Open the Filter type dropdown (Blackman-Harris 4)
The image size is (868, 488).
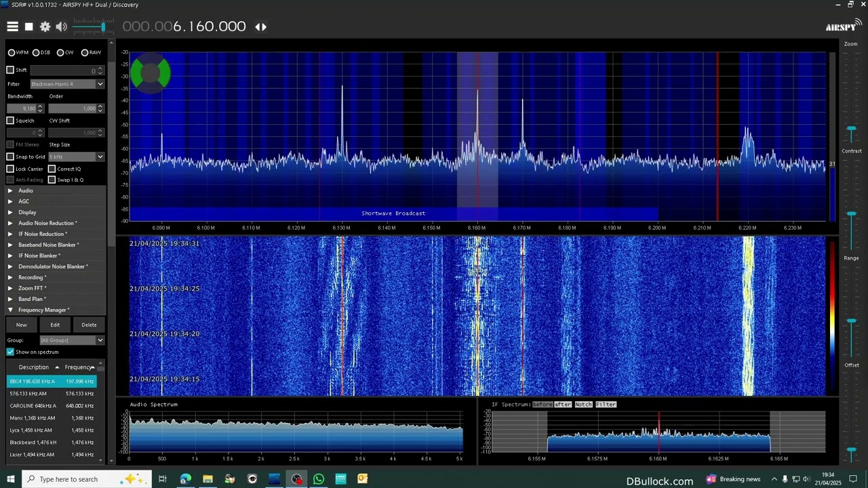(x=67, y=84)
